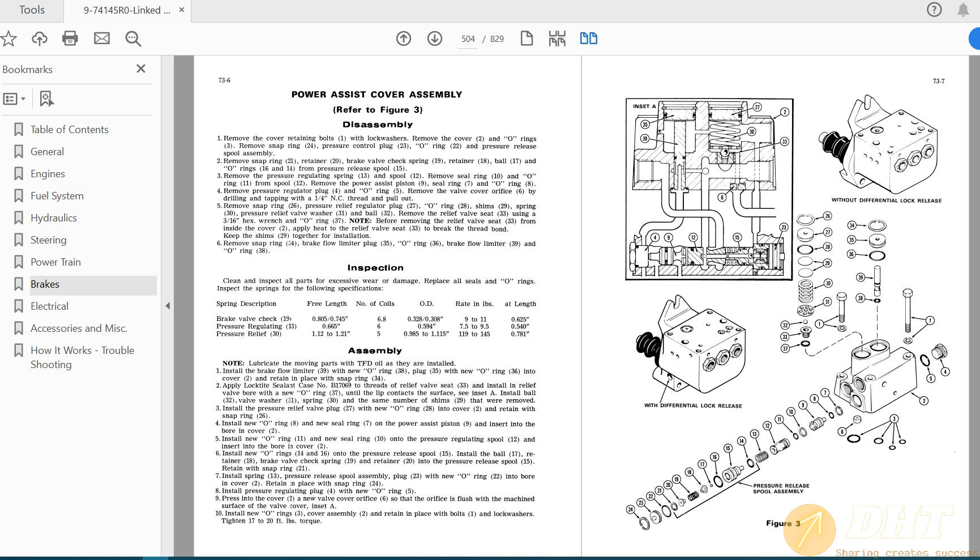Open the search tool
The width and height of the screenshot is (980, 560).
tap(133, 39)
